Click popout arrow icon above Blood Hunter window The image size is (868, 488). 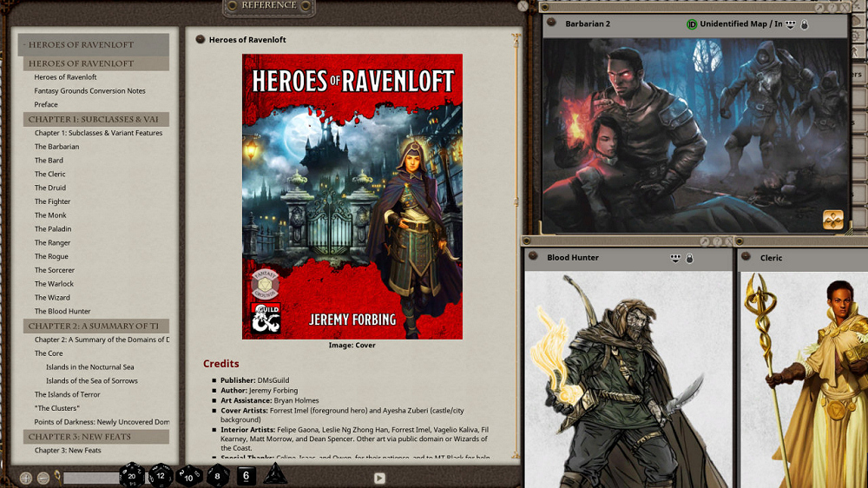pos(704,241)
